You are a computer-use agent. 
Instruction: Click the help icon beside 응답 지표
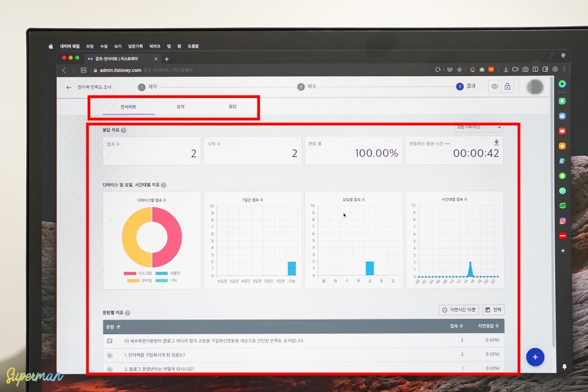(124, 130)
